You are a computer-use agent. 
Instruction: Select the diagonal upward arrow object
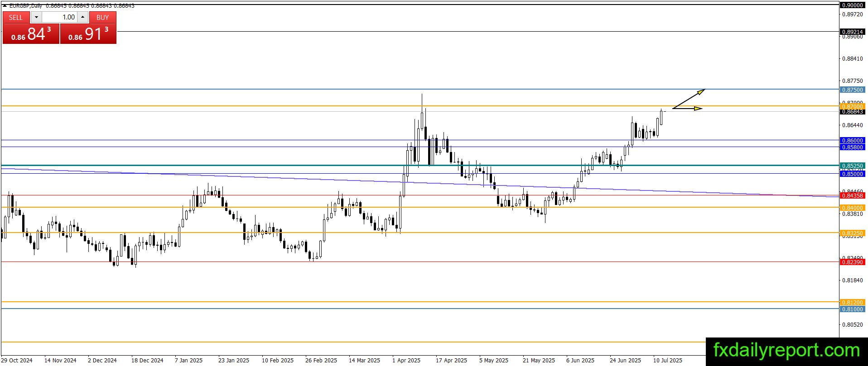689,99
